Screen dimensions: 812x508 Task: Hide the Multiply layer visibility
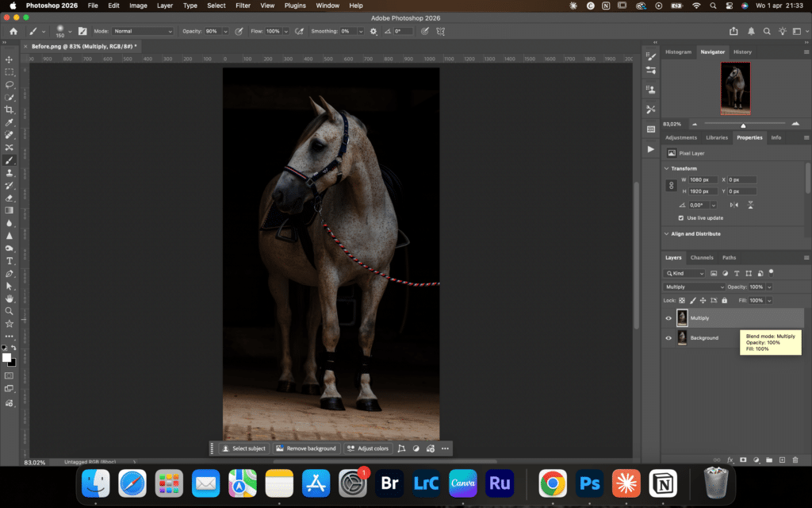(x=668, y=318)
